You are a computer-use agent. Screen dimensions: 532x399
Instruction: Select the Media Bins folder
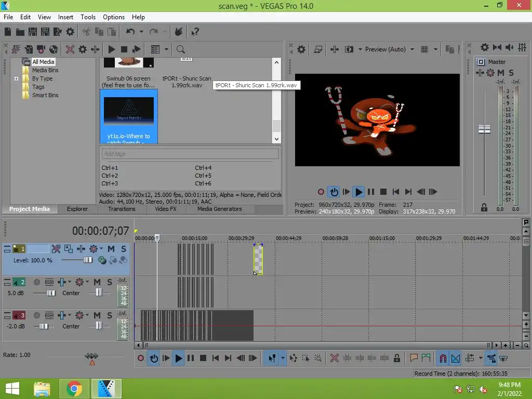(45, 70)
